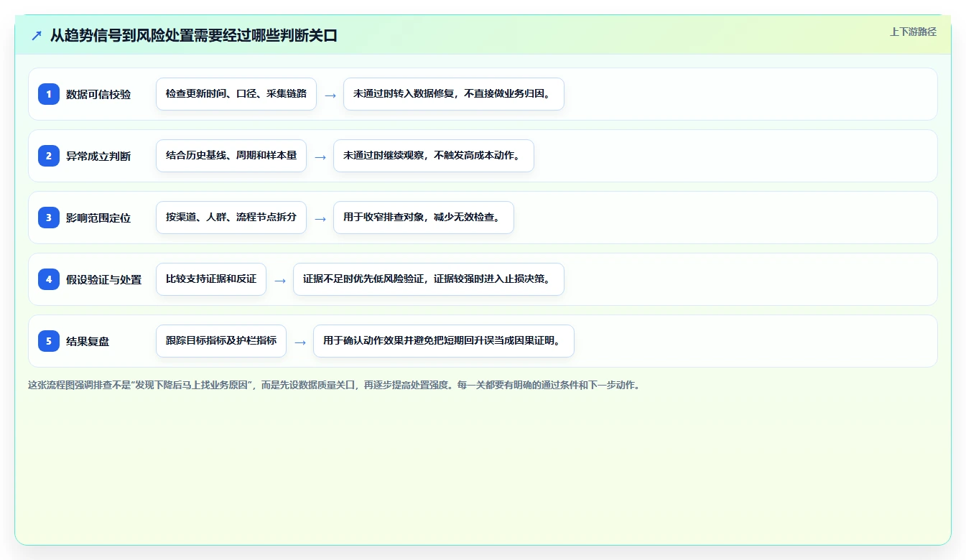This screenshot has width=966, height=560.
Task: Click the 用于收窄排查对象 result box
Action: point(424,218)
